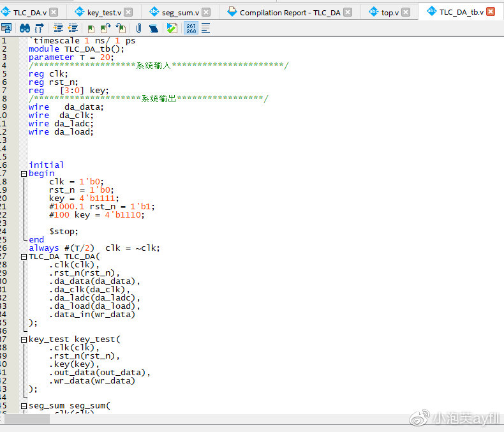Click the find matching delimiter braces icon
This screenshot has height=432, width=504.
coord(39,28)
